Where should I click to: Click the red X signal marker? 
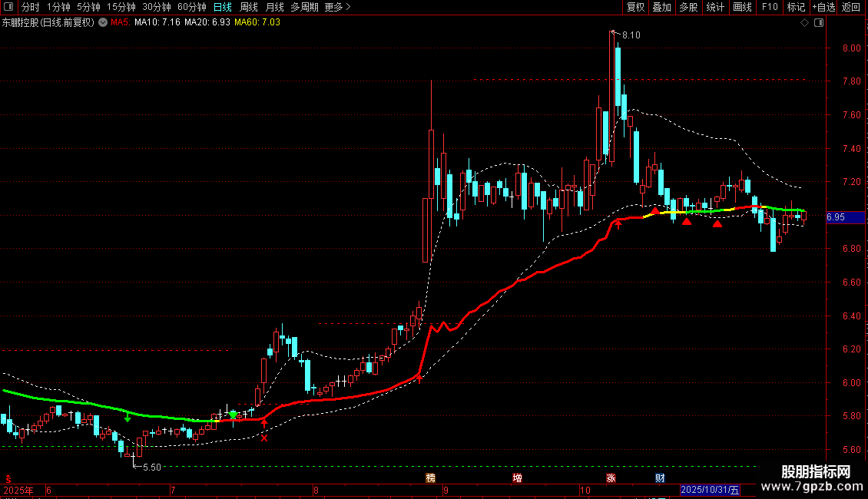264,438
